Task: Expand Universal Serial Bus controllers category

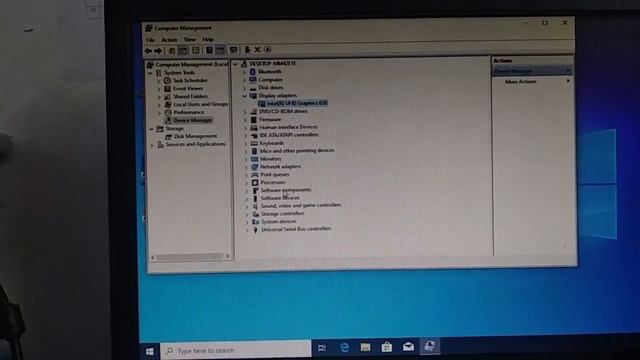Action: [247, 230]
